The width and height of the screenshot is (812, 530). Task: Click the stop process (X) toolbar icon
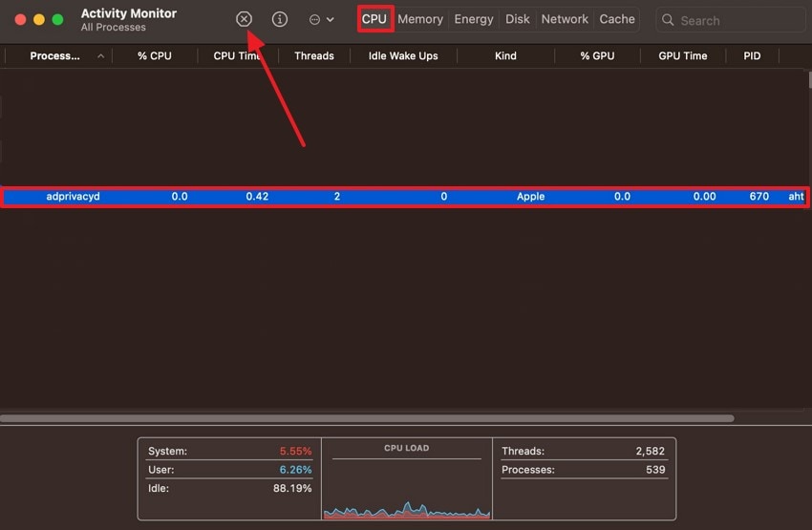pos(244,19)
